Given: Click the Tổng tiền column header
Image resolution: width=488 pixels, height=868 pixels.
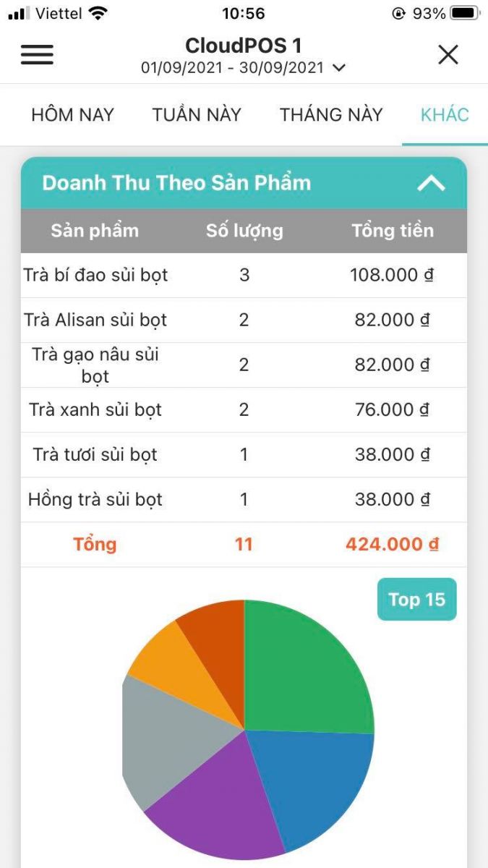Looking at the screenshot, I should (x=393, y=231).
